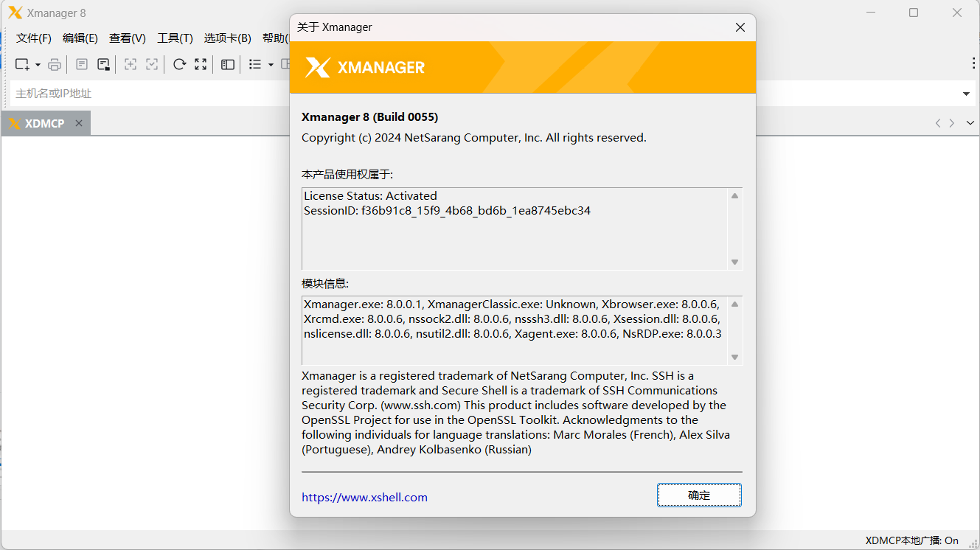The image size is (980, 550).
Task: Click the Xmanager app icon in title bar
Action: [15, 13]
